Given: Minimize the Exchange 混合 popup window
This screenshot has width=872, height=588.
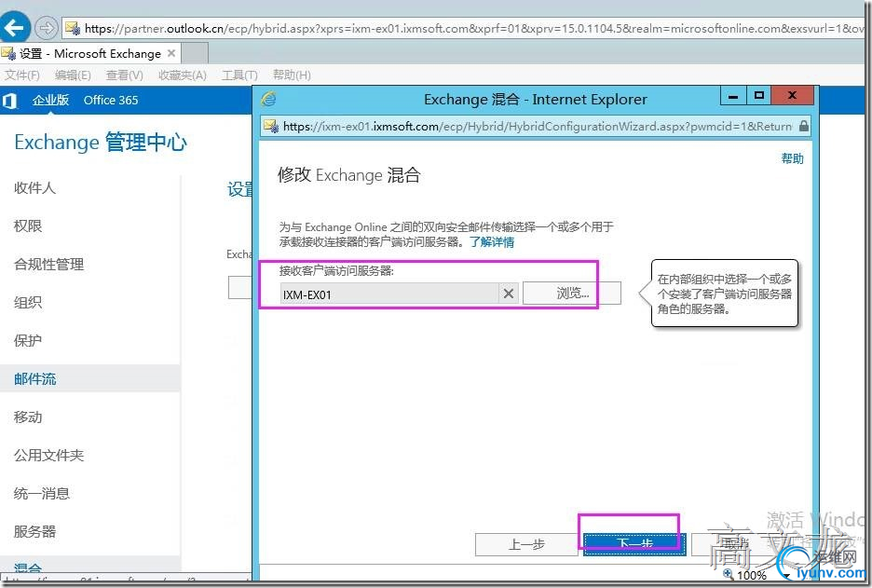Looking at the screenshot, I should (x=733, y=96).
